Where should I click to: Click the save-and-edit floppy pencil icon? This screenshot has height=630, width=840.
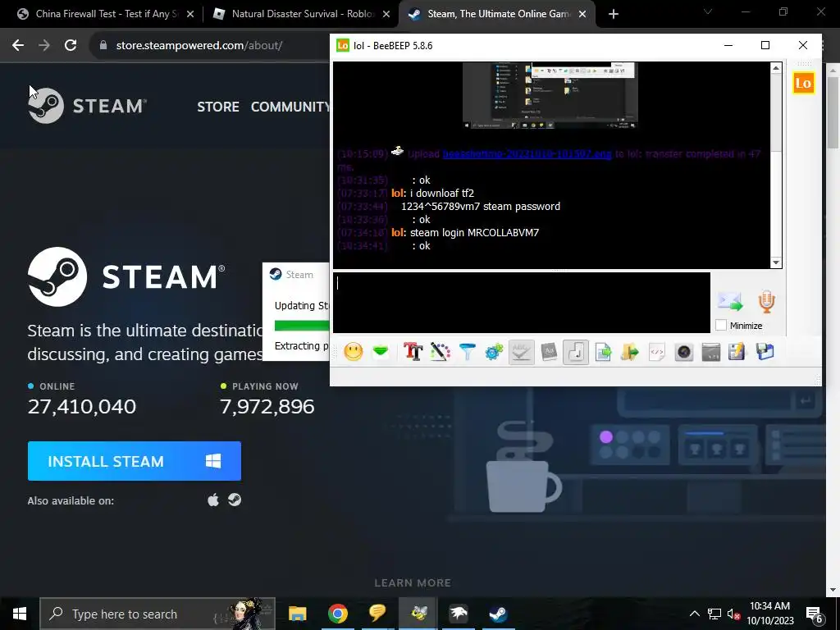coord(737,352)
